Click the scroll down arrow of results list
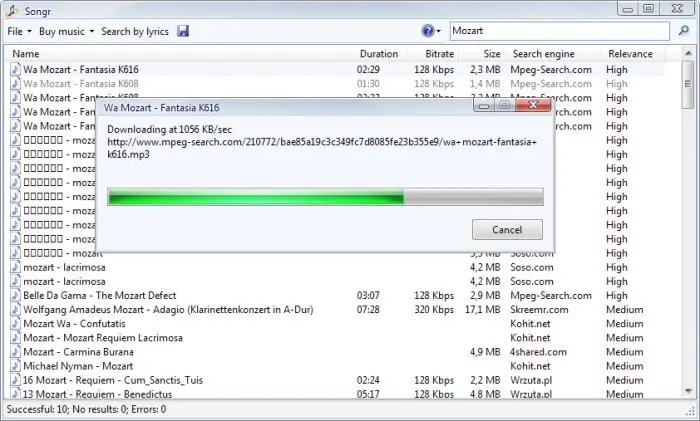 (x=688, y=392)
